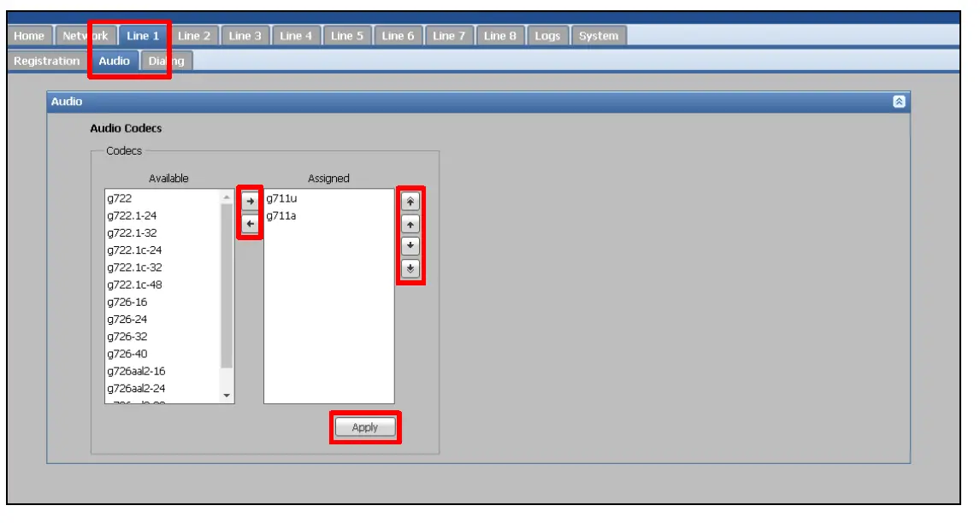Click the Available list scroll-down arrow
Image resolution: width=980 pixels, height=523 pixels.
(227, 396)
